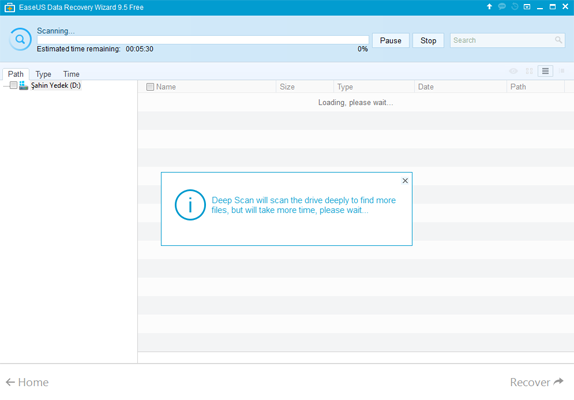Image resolution: width=574 pixels, height=400 pixels.
Task: Check the Şahin Yedek (D:) checkbox
Action: tap(14, 85)
